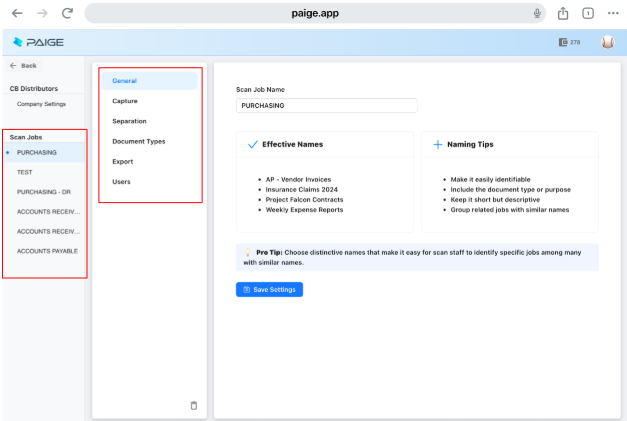627x421 pixels.
Task: Open the browser tabs overview icon
Action: pyautogui.click(x=588, y=13)
